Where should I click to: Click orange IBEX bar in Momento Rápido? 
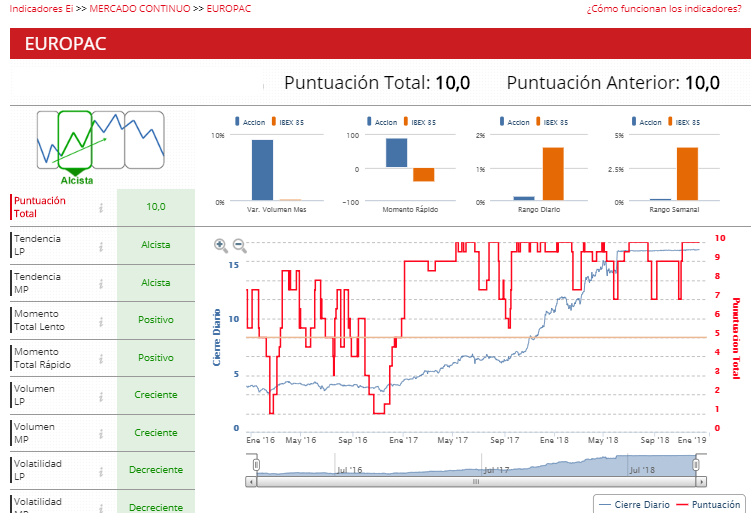click(x=424, y=175)
